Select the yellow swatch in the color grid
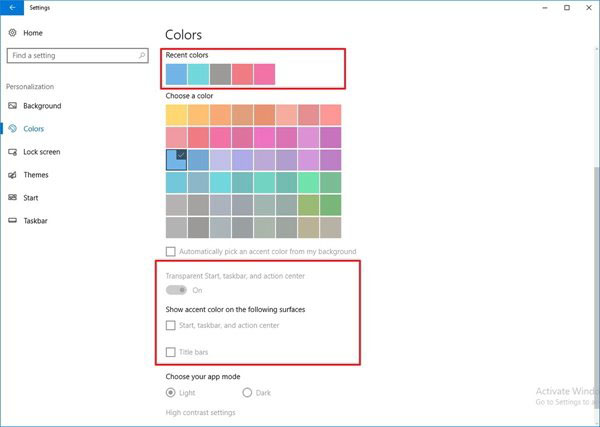Viewport: 600px width, 427px height. click(x=176, y=115)
